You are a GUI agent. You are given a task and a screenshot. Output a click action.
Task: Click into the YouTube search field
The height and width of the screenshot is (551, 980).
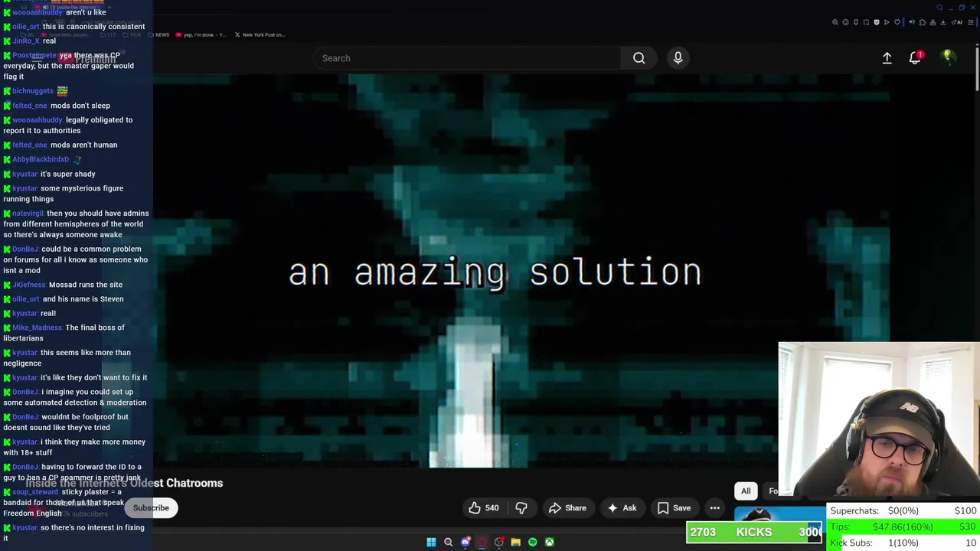point(467,58)
